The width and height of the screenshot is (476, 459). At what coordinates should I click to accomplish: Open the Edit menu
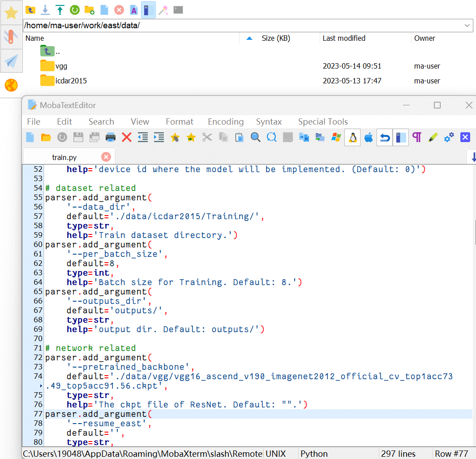64,122
